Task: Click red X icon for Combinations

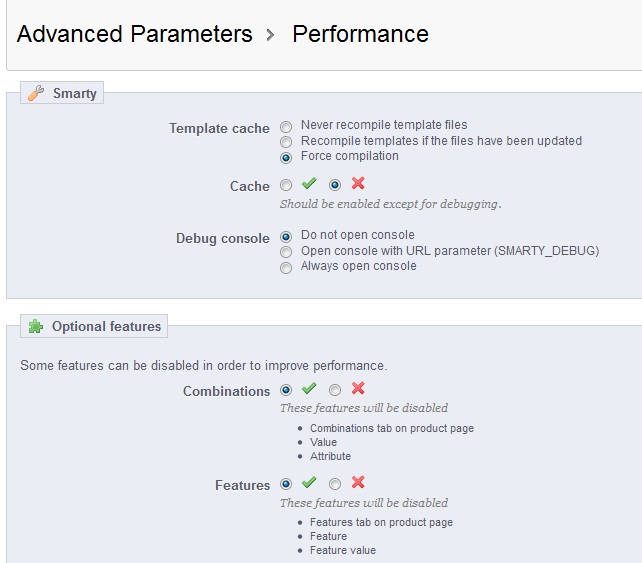Action: tap(358, 388)
